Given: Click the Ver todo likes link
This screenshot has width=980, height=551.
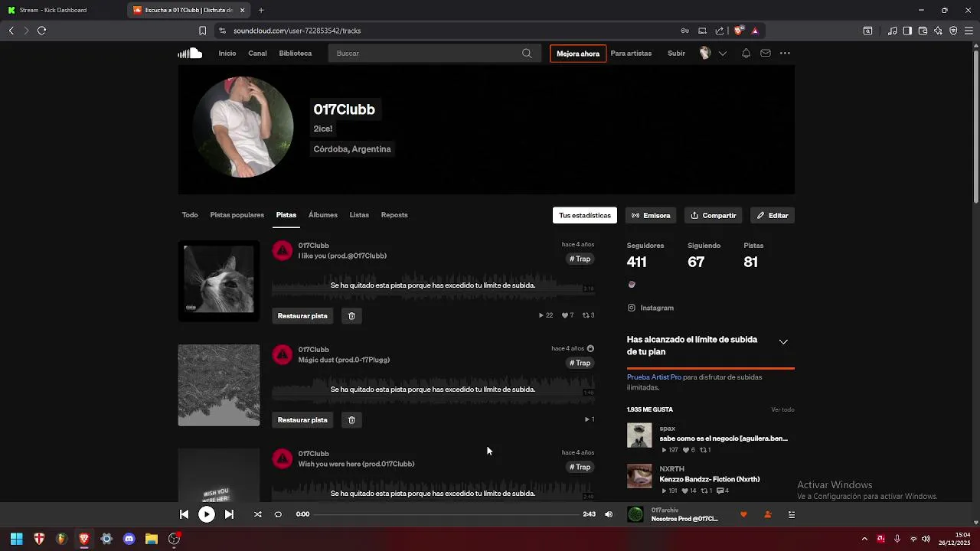Looking at the screenshot, I should click(x=782, y=409).
